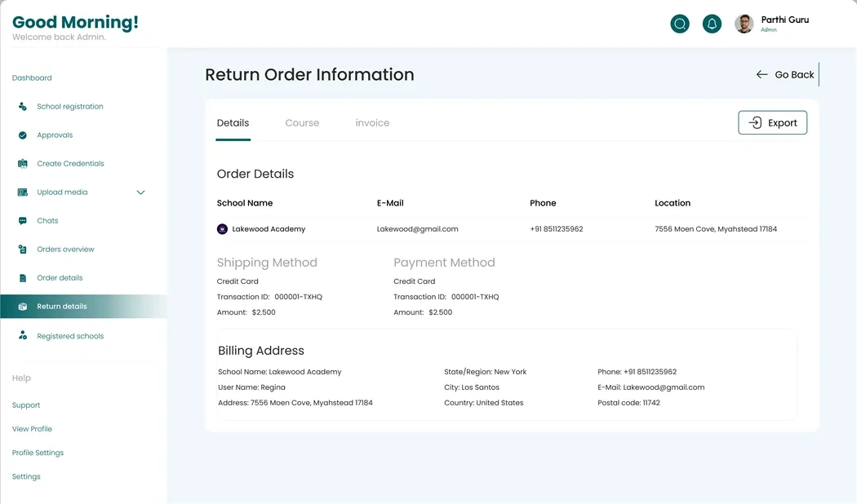Switch to the invoice tab
857x504 pixels.
(372, 123)
